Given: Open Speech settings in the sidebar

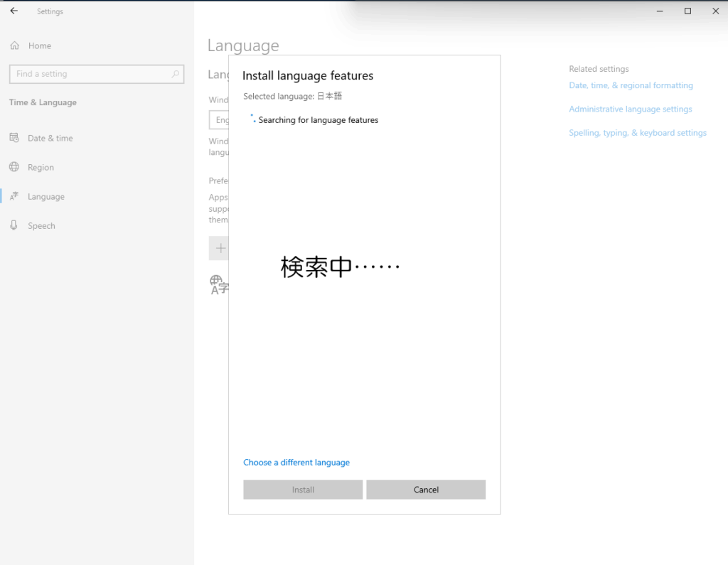Looking at the screenshot, I should 41,226.
